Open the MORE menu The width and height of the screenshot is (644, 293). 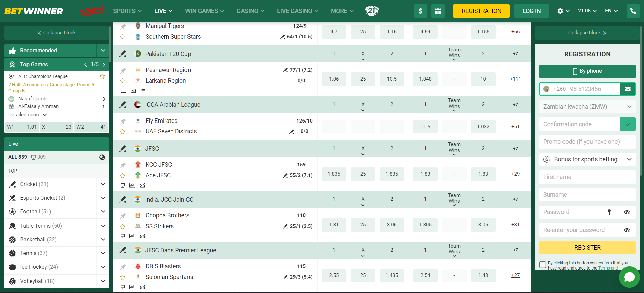click(342, 11)
